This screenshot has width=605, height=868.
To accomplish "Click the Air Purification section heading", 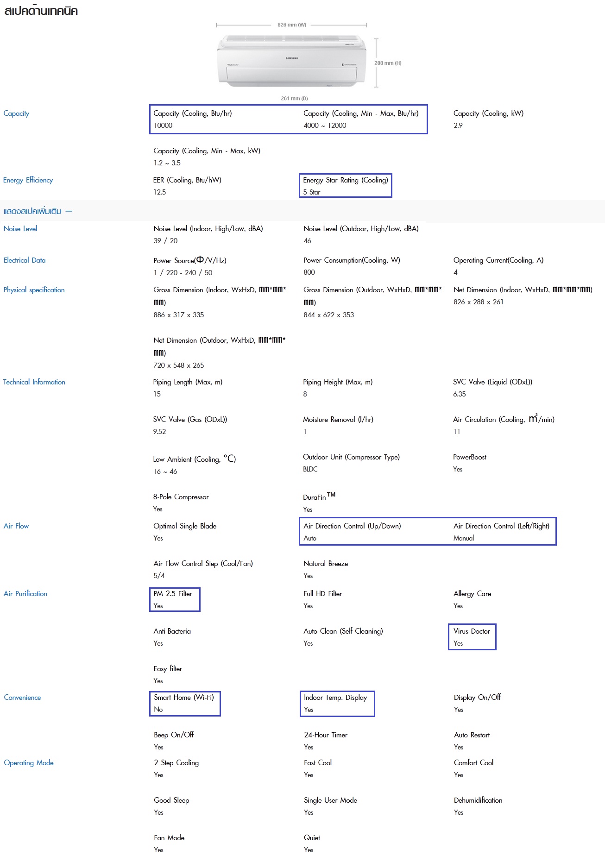I will coord(25,594).
